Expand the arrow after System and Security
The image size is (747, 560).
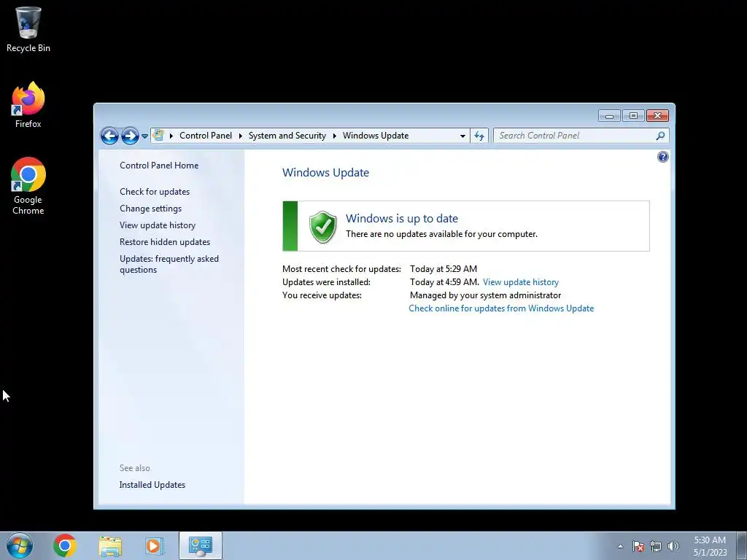pos(334,136)
